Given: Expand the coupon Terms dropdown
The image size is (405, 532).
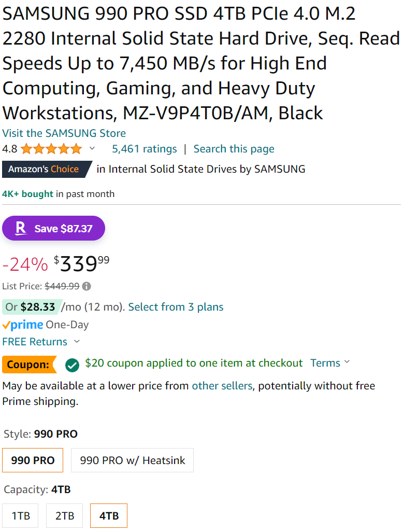Looking at the screenshot, I should click(x=330, y=362).
